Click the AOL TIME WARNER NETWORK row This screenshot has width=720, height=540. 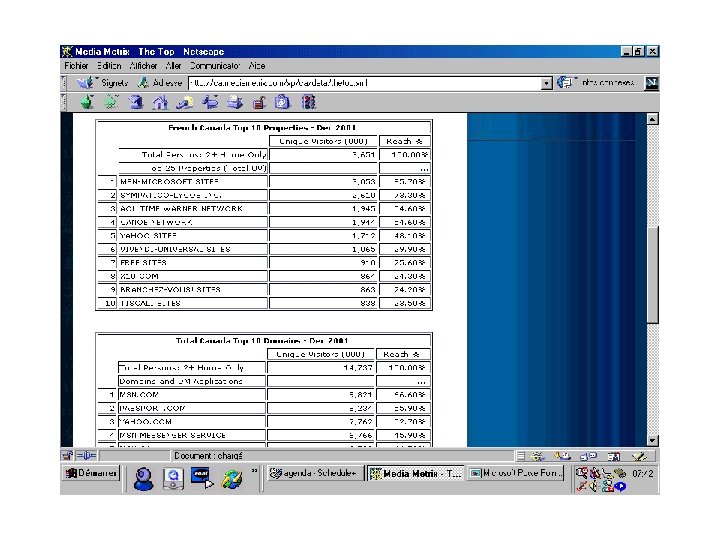(x=264, y=209)
